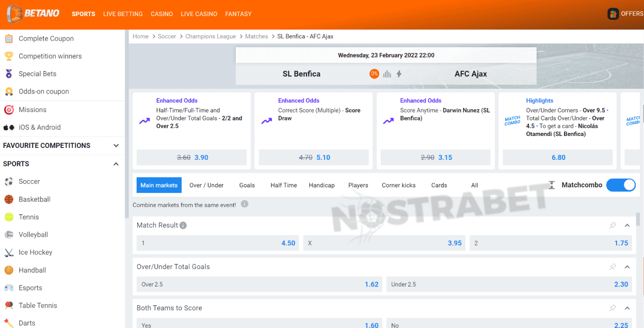This screenshot has width=644, height=328.
Task: Open Sports in top navigation
Action: coord(84,14)
